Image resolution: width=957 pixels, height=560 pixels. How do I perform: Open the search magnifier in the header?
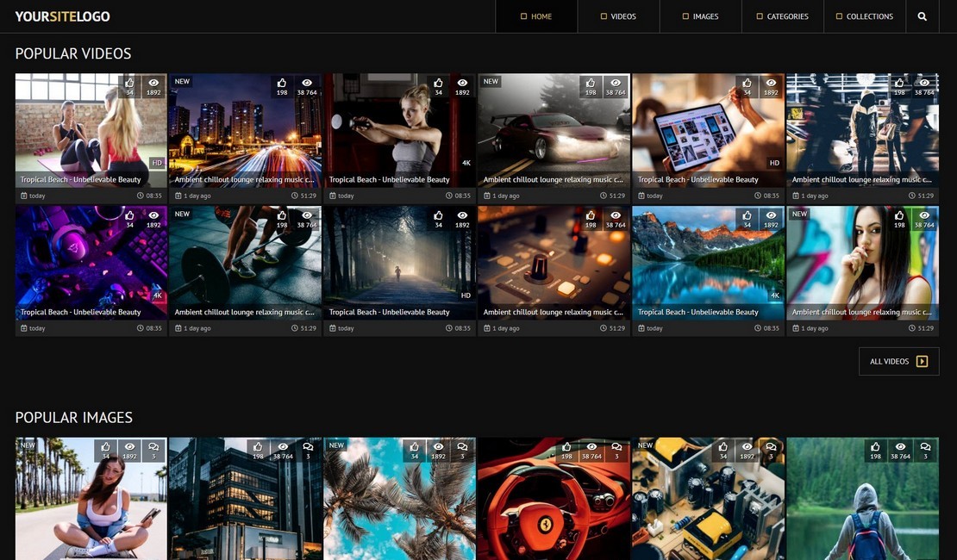[923, 16]
